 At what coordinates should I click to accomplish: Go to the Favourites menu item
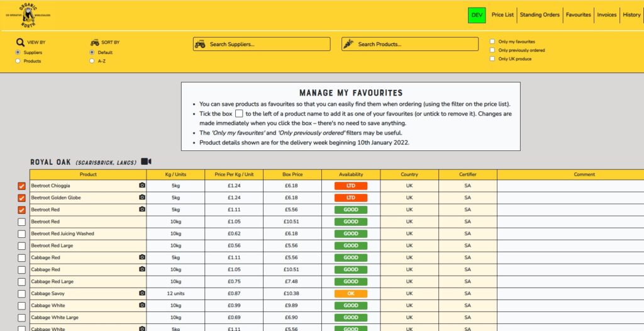(x=579, y=15)
